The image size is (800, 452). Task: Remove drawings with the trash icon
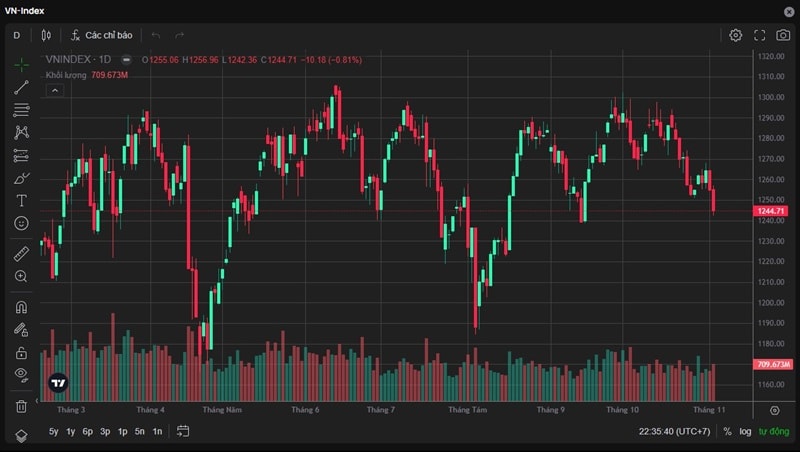pyautogui.click(x=21, y=406)
